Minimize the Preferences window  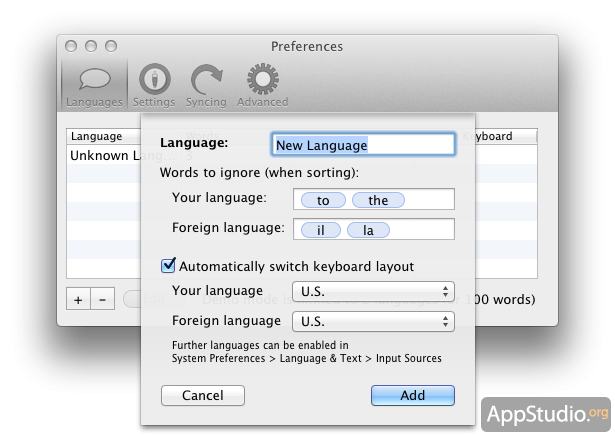coord(91,46)
